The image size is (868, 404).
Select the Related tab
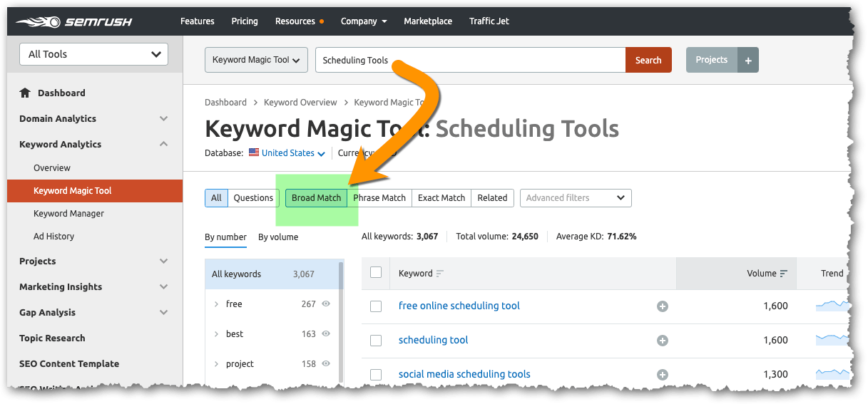click(493, 198)
